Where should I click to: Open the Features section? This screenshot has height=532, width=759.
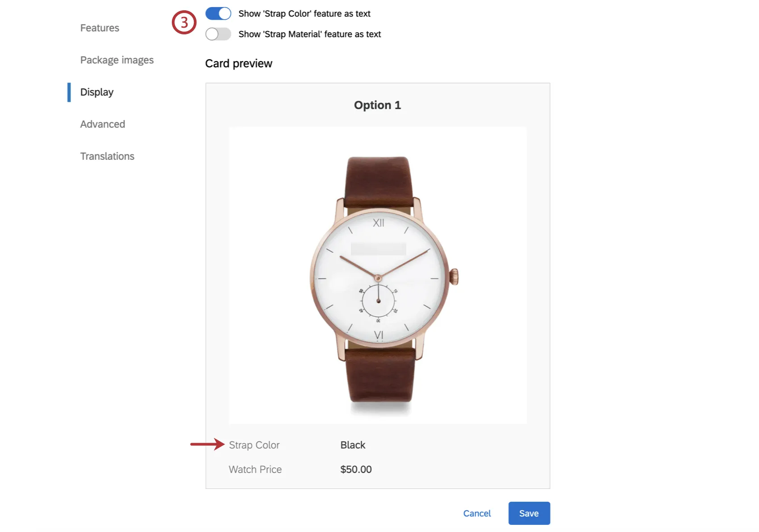(x=100, y=28)
